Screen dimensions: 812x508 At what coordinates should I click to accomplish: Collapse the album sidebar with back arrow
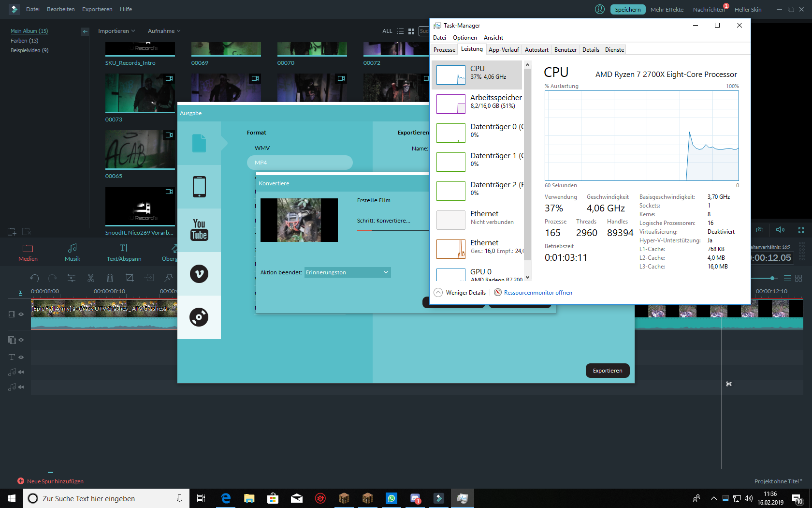(85, 31)
